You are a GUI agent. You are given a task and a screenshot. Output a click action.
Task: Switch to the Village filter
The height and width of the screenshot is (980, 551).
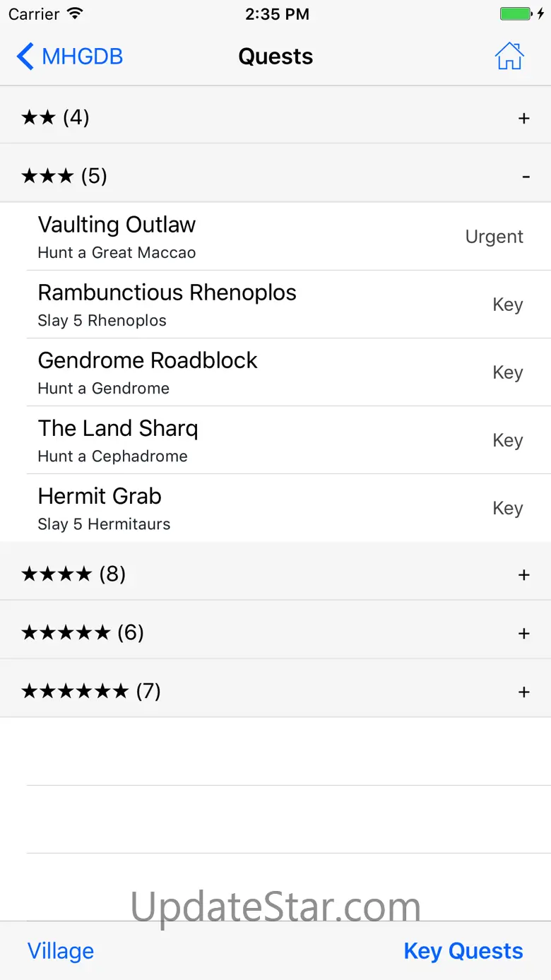click(x=61, y=951)
